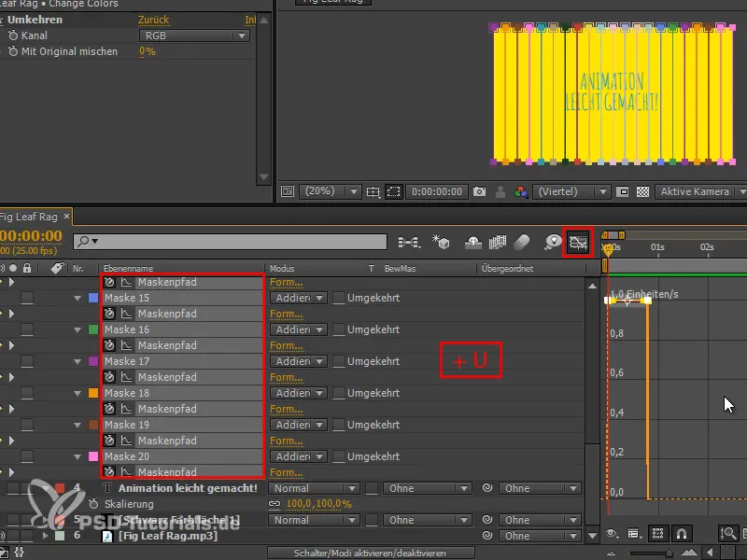Toggle the Umgekehrt checkbox for Maske 19
This screenshot has height=560, width=747.
[x=339, y=425]
